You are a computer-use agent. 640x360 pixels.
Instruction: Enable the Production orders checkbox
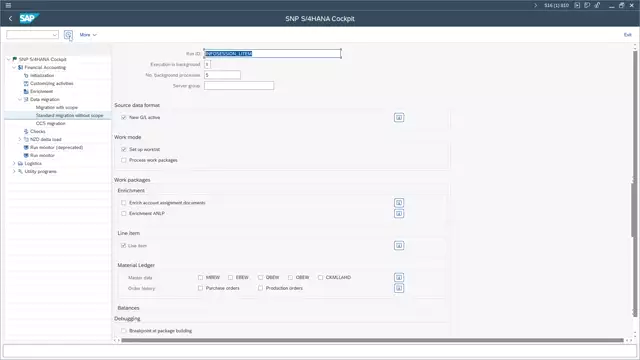click(x=260, y=288)
